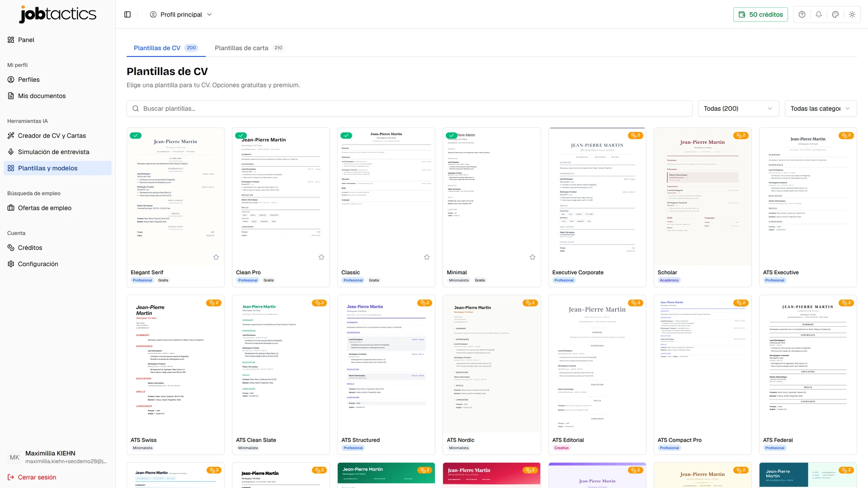The width and height of the screenshot is (868, 488).
Task: Click the credit cost badge on ATS Executive
Action: pyautogui.click(x=846, y=136)
